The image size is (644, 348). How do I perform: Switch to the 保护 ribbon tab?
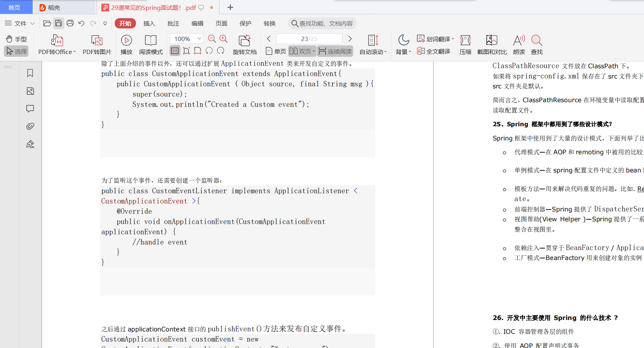[x=246, y=23]
